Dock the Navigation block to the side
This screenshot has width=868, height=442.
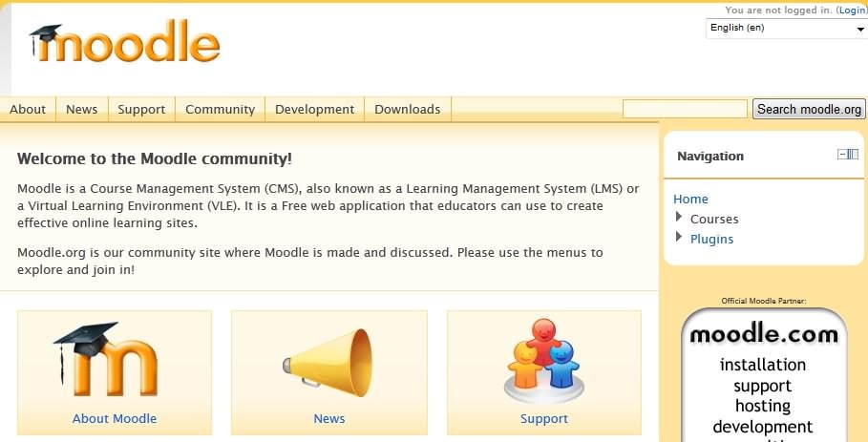pyautogui.click(x=853, y=155)
